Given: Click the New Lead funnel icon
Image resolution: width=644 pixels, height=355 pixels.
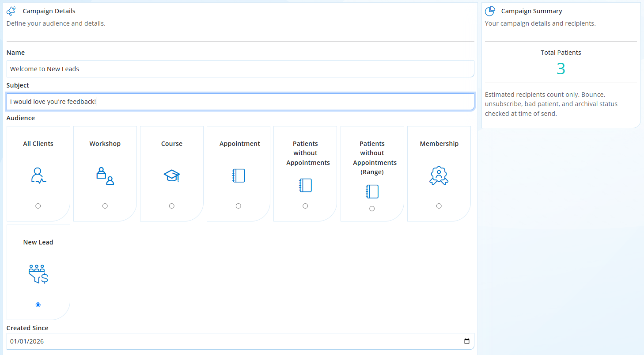Looking at the screenshot, I should point(38,274).
